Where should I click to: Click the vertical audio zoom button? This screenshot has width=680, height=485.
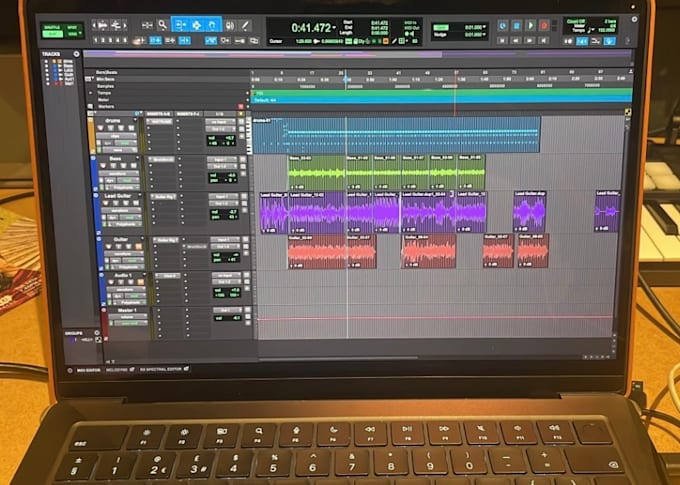[x=116, y=26]
